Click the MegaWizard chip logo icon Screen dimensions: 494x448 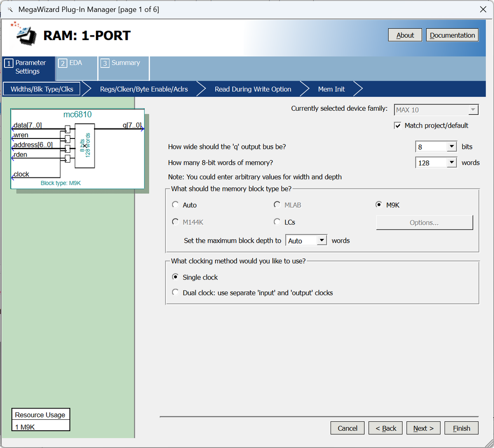(x=24, y=34)
